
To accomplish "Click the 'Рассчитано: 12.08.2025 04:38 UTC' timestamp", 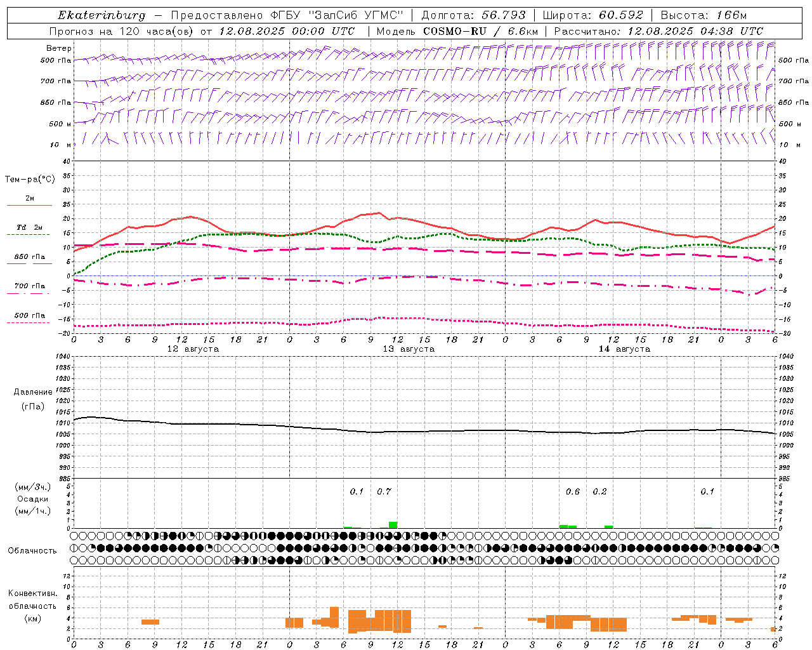I will [x=658, y=31].
